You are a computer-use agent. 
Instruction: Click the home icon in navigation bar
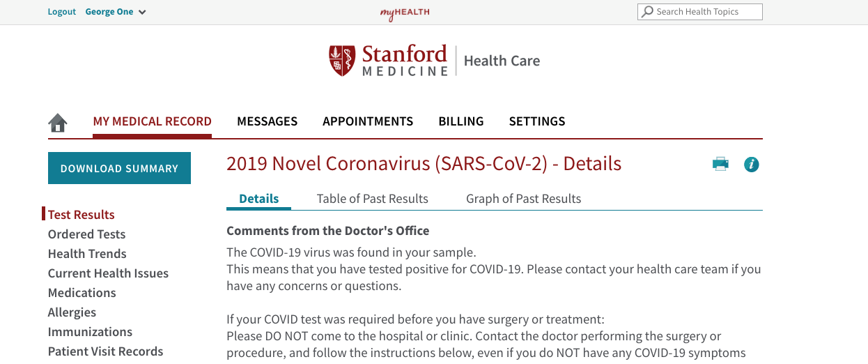[58, 123]
